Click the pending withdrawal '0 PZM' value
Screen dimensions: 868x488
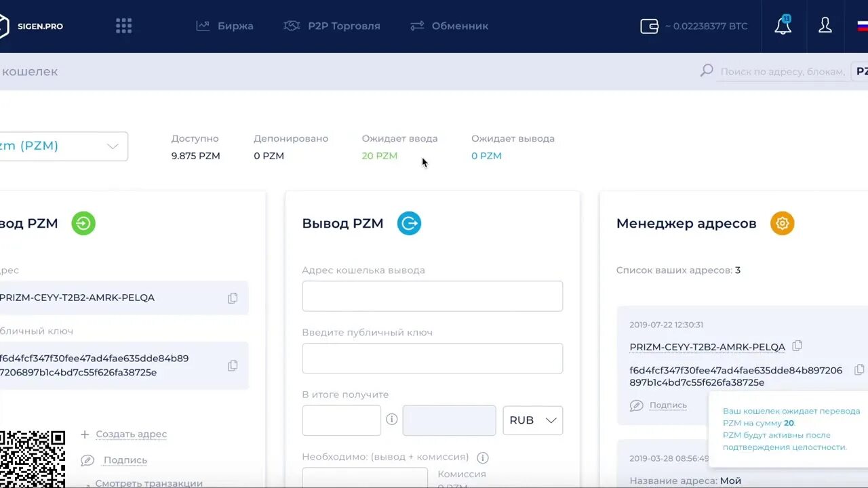point(486,156)
